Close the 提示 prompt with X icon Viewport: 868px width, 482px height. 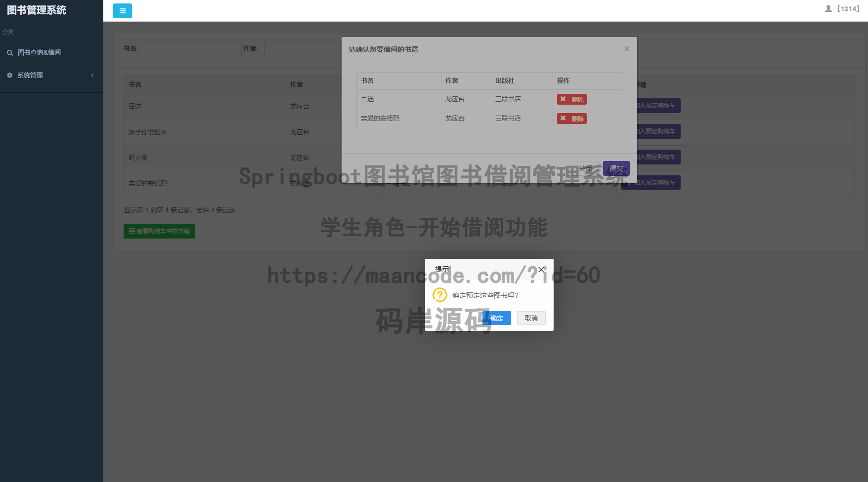[x=541, y=269]
